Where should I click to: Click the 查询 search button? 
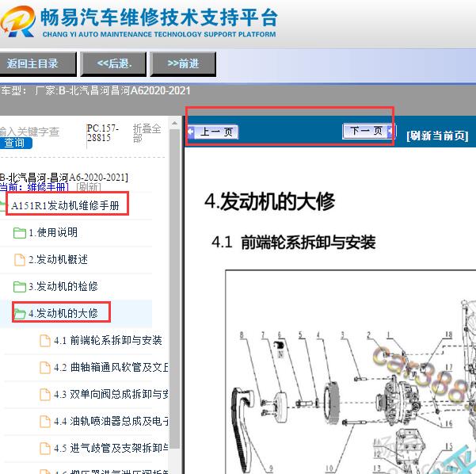pos(15,143)
